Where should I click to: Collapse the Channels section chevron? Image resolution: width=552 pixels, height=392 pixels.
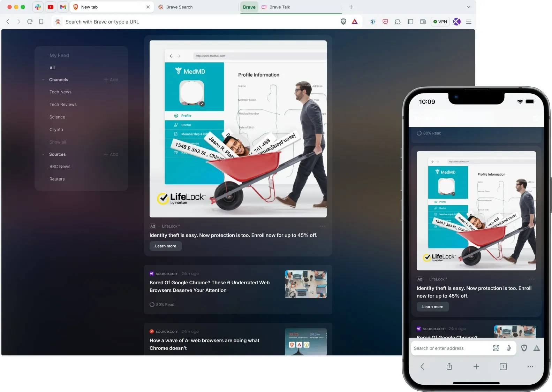[43, 80]
